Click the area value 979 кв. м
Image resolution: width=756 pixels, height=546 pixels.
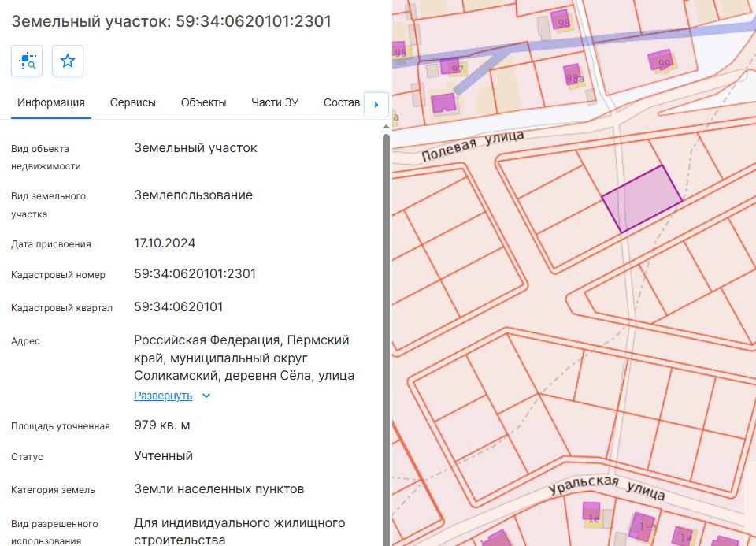[162, 425]
